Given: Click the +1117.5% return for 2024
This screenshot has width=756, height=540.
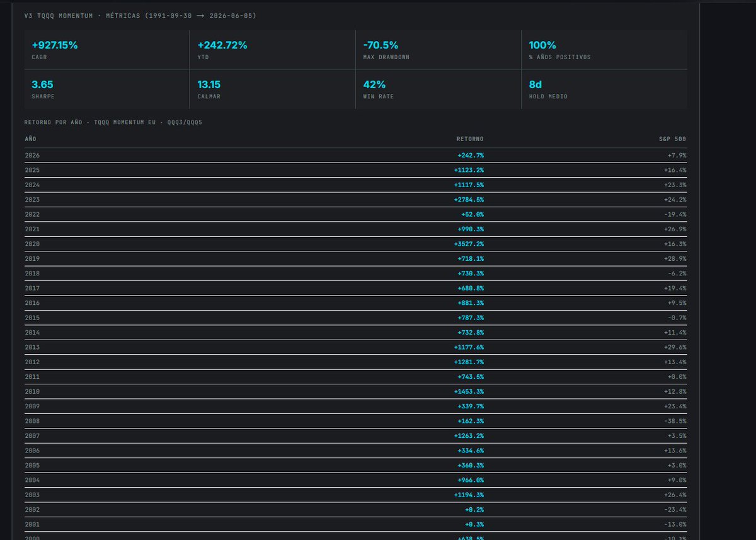Looking at the screenshot, I should tap(469, 185).
